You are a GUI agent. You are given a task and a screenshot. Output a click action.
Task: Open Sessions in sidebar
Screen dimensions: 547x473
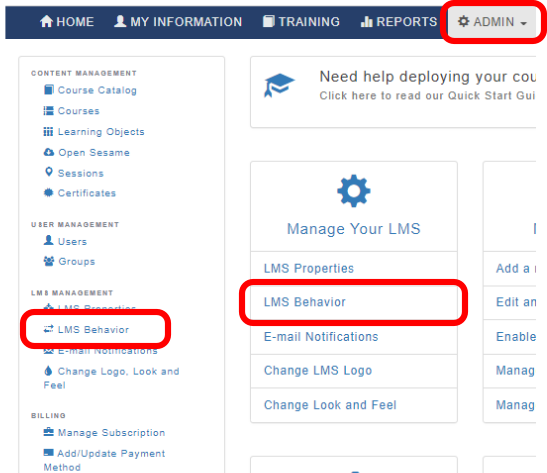coord(81,173)
